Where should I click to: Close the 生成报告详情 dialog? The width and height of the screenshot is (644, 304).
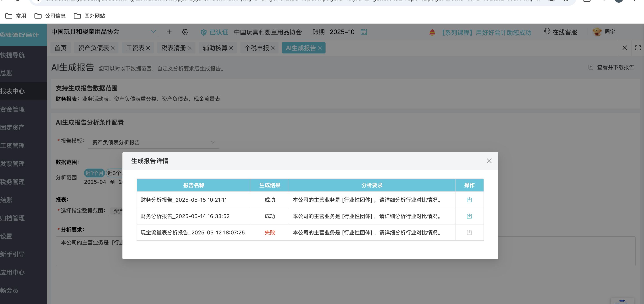point(489,161)
